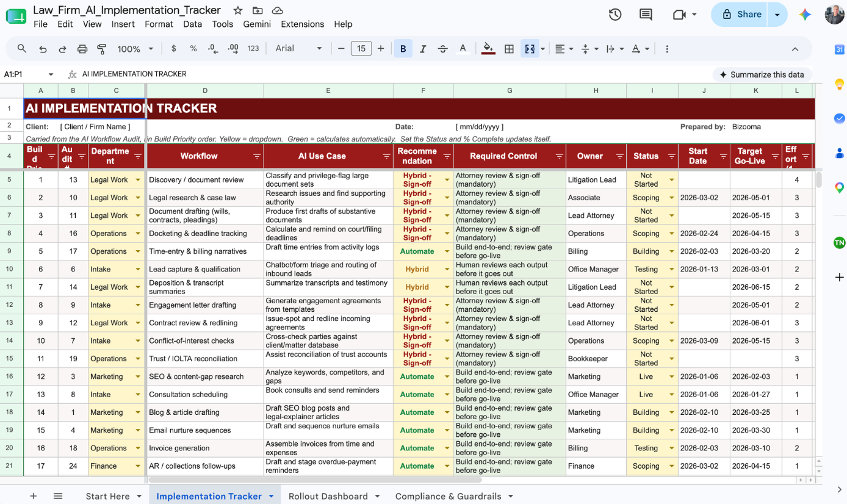Open Status dropdown for Discovery / document review

click(x=672, y=180)
